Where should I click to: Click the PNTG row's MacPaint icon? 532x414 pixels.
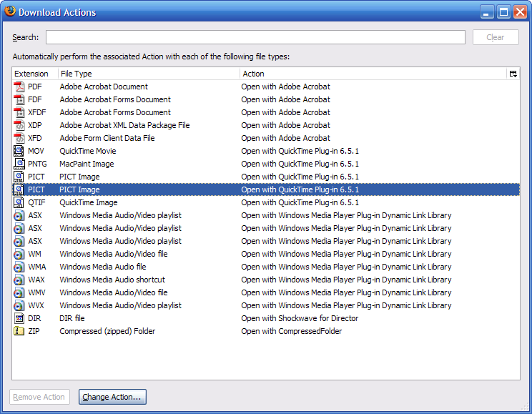point(19,164)
